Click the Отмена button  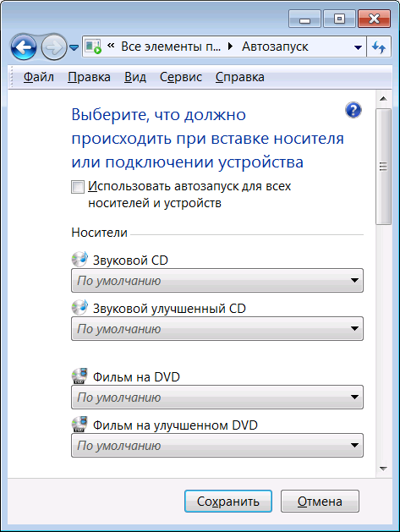pos(320,501)
